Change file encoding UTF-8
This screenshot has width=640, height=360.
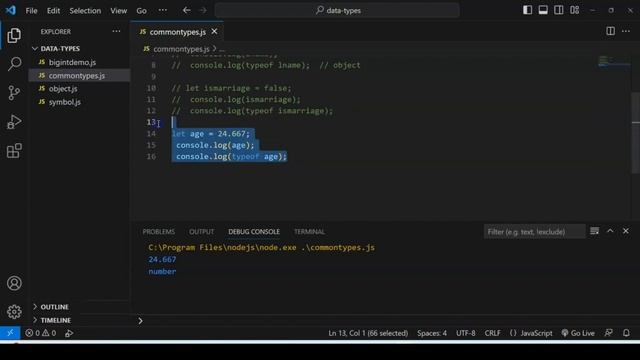[465, 333]
